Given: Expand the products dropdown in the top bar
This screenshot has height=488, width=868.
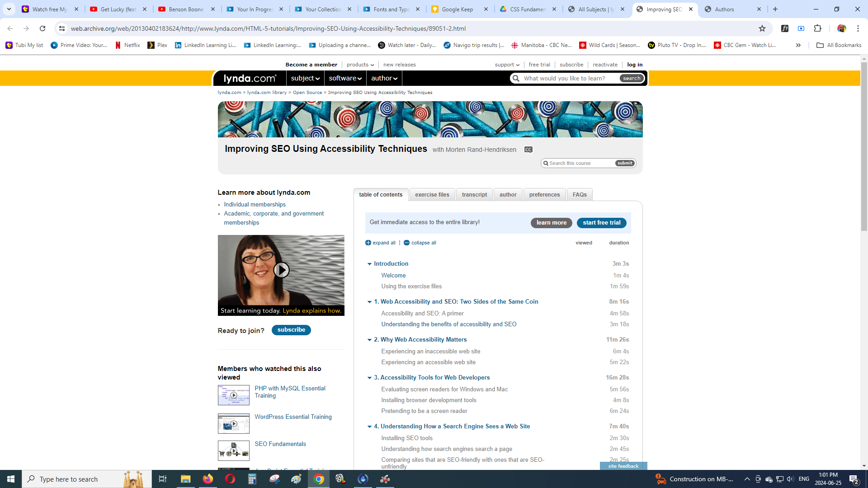Looking at the screenshot, I should (x=360, y=65).
